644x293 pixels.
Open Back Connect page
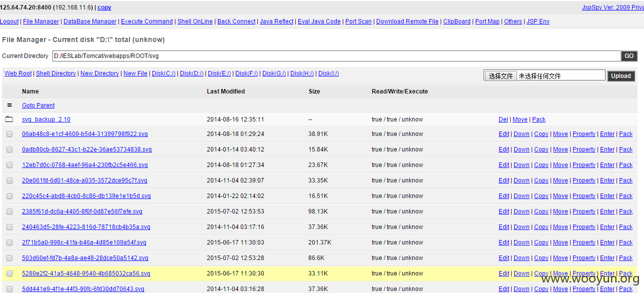point(236,21)
